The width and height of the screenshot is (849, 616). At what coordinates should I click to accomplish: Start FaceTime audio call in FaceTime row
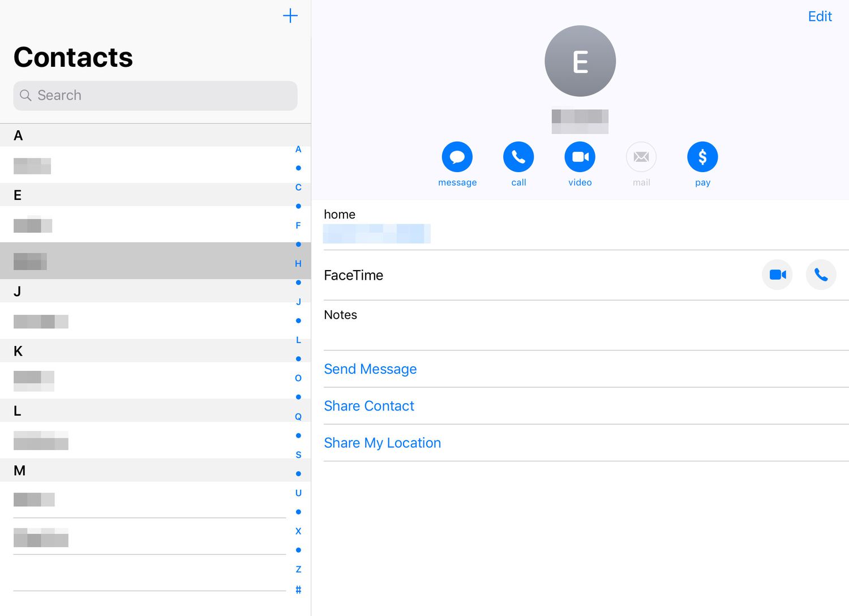[x=821, y=275]
